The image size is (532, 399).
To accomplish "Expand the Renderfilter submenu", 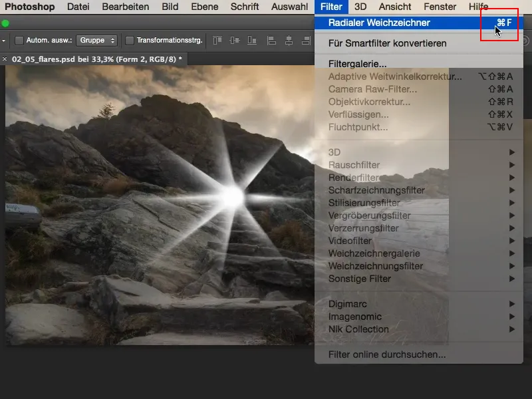I will [419, 178].
